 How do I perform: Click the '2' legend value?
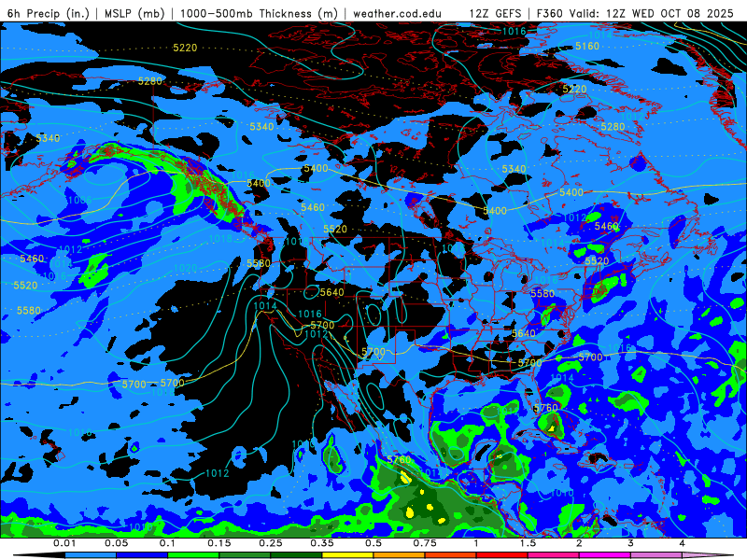click(x=579, y=543)
